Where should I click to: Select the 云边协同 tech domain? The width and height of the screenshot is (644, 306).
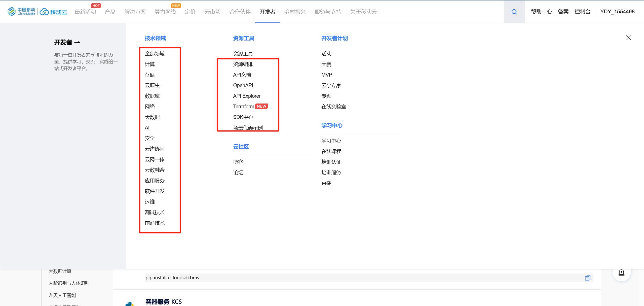[155, 149]
